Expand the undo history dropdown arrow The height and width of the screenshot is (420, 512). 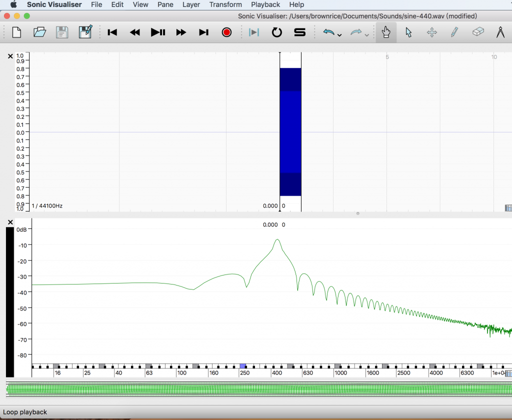coord(339,35)
